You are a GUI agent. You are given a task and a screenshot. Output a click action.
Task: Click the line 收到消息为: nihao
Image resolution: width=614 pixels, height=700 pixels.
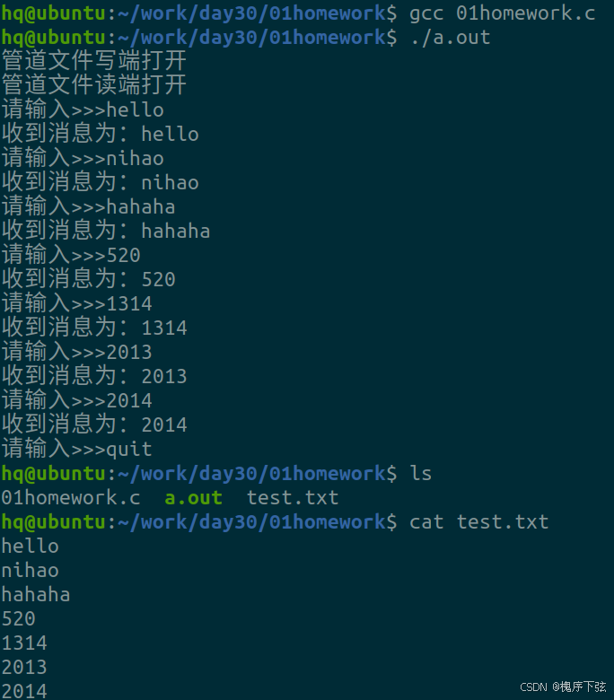click(100, 183)
